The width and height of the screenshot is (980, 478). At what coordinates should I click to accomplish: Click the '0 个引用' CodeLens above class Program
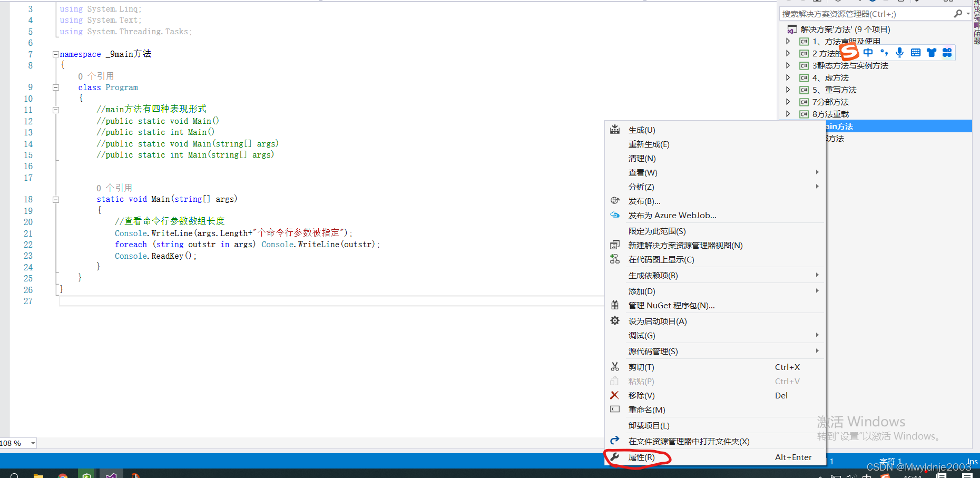(x=96, y=76)
